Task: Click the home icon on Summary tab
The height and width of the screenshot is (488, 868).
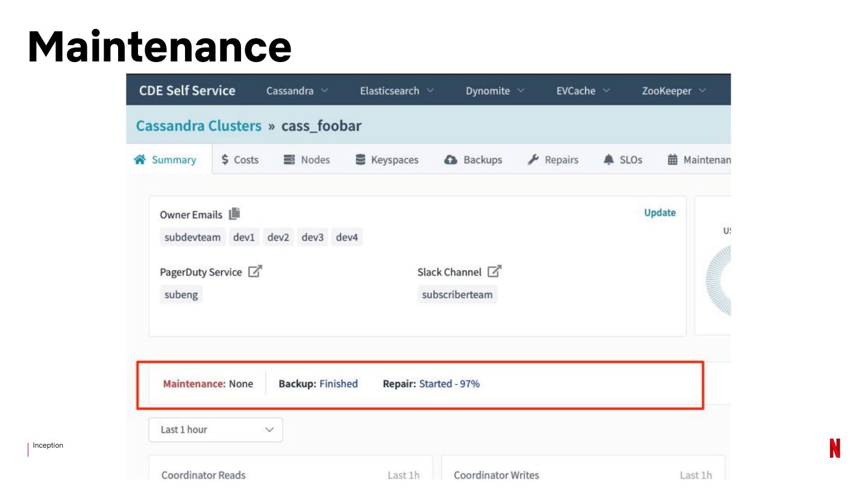Action: (x=140, y=160)
